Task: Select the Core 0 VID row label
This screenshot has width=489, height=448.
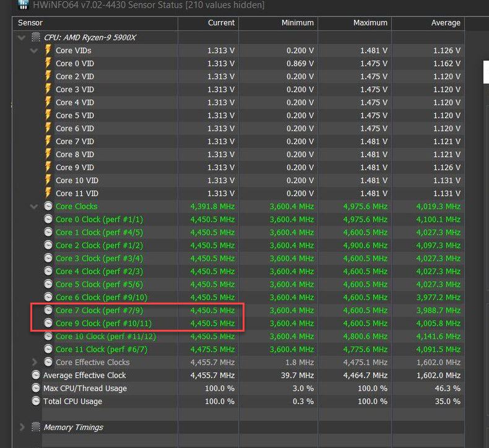Action: [75, 64]
